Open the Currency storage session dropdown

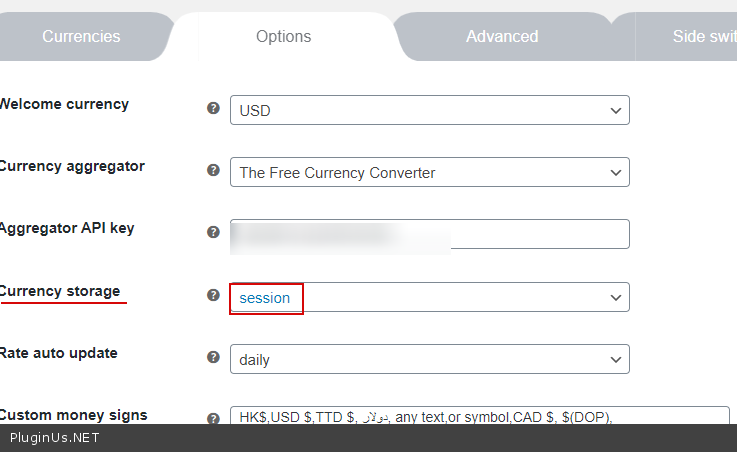click(x=429, y=297)
